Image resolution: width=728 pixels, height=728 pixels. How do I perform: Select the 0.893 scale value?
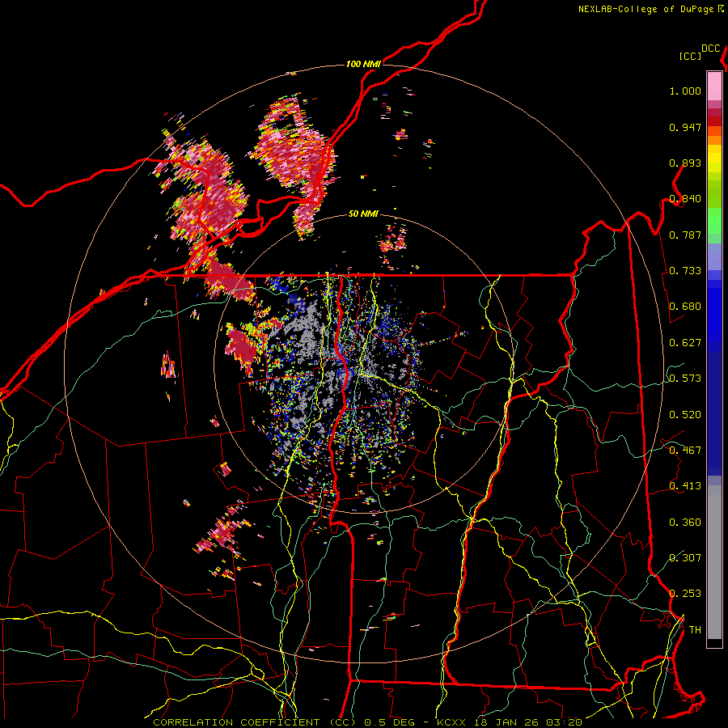click(x=685, y=163)
